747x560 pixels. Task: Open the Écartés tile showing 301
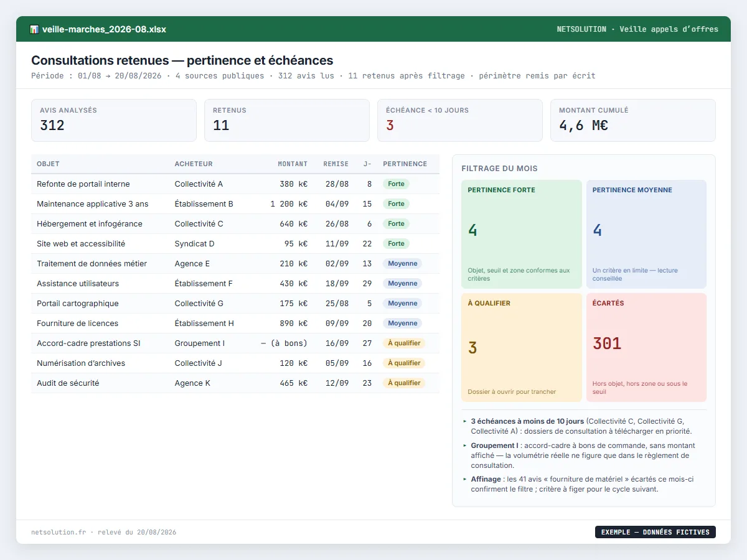click(646, 347)
